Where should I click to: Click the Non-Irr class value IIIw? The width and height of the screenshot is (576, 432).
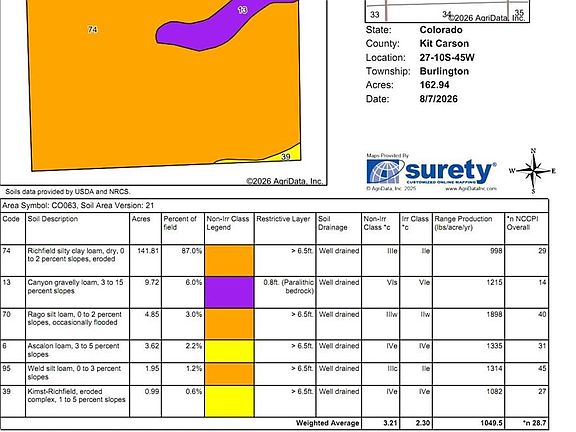pos(392,314)
